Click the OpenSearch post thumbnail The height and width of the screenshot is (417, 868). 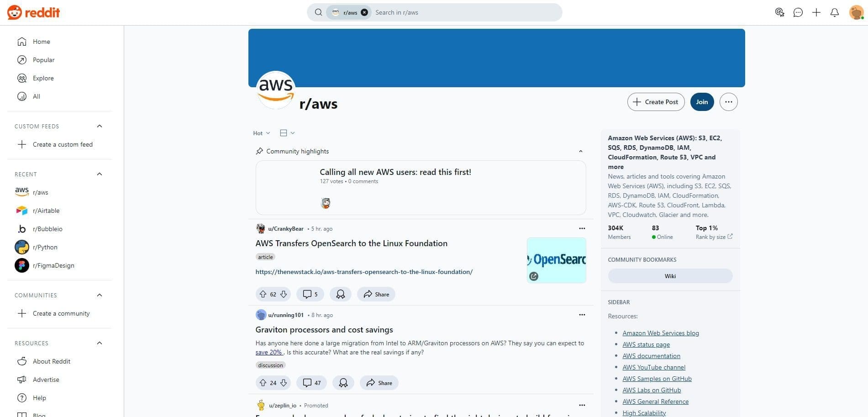click(556, 260)
